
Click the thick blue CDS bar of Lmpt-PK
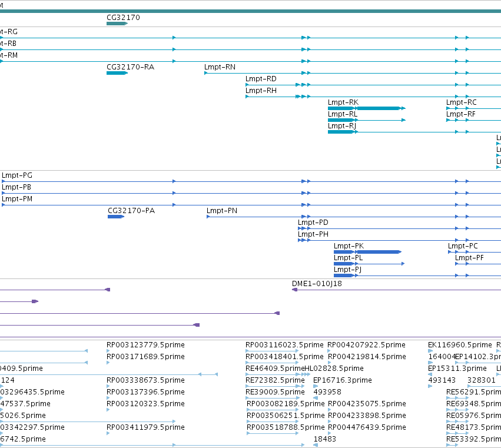[x=379, y=252]
